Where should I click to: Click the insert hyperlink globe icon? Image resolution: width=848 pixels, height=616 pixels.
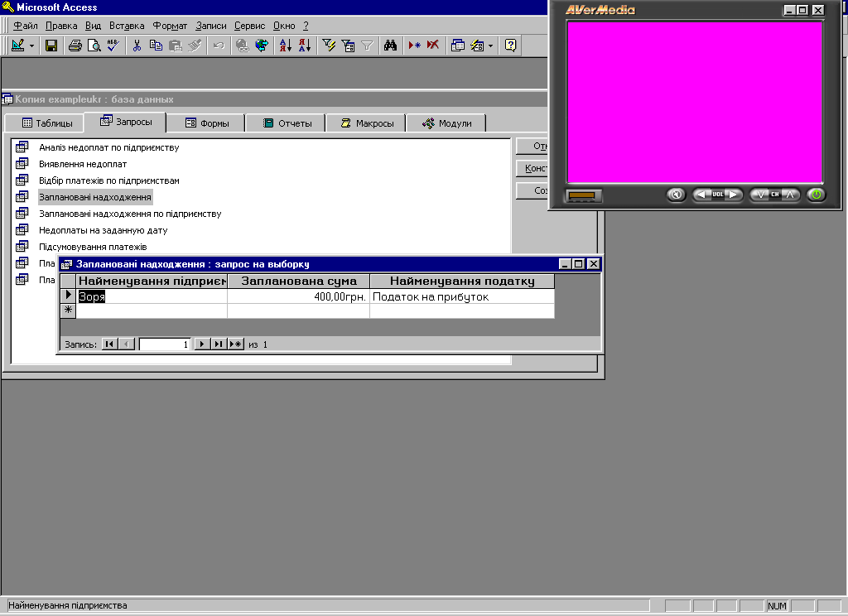[243, 46]
